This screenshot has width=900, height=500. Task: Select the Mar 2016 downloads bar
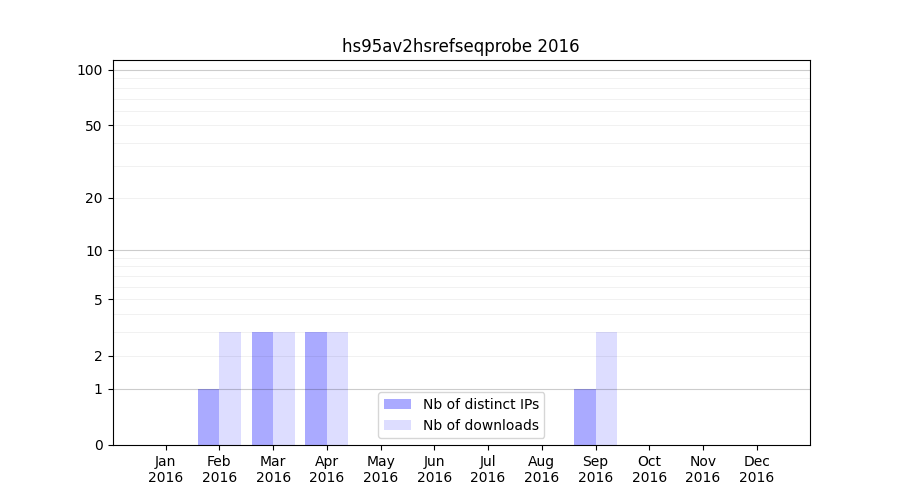[284, 388]
